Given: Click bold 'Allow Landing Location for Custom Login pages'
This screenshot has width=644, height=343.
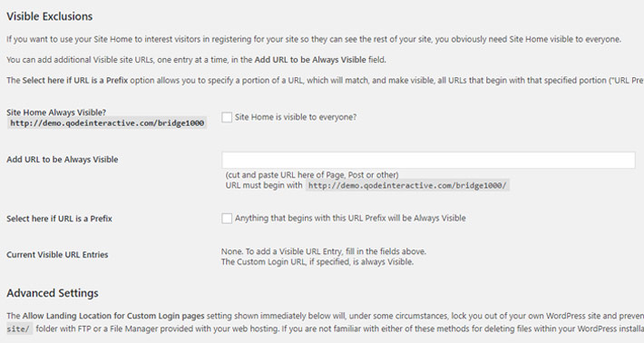Looking at the screenshot, I should point(113,316).
